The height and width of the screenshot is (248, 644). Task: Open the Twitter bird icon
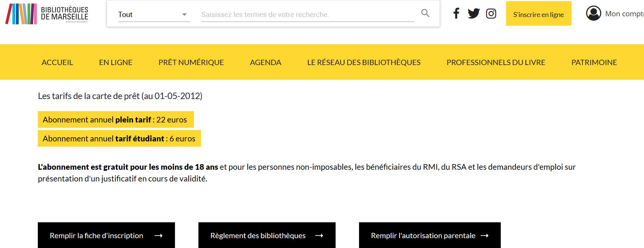pyautogui.click(x=473, y=14)
